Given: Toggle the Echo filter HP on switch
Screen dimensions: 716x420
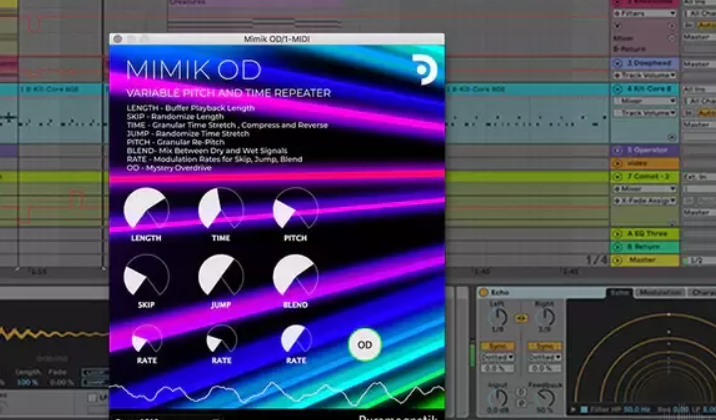Looking at the screenshot, I should coord(584,410).
